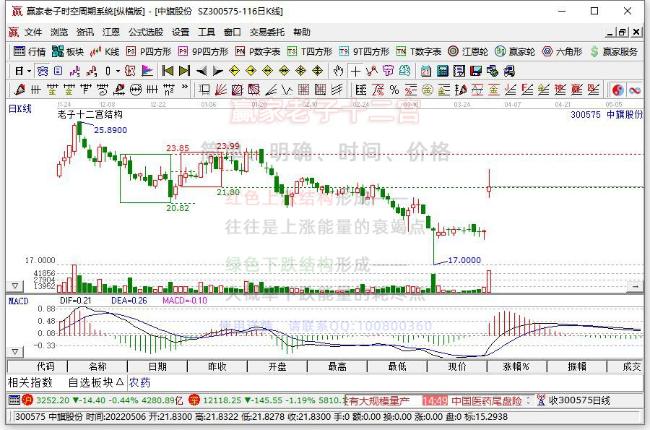
Task: Click the black left arrow icon
Action: pos(201,71)
